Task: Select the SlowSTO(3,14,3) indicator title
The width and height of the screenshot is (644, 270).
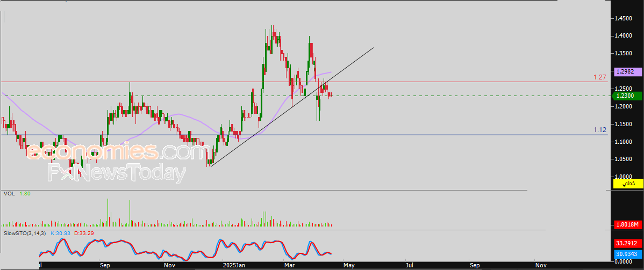Action: click(x=25, y=233)
